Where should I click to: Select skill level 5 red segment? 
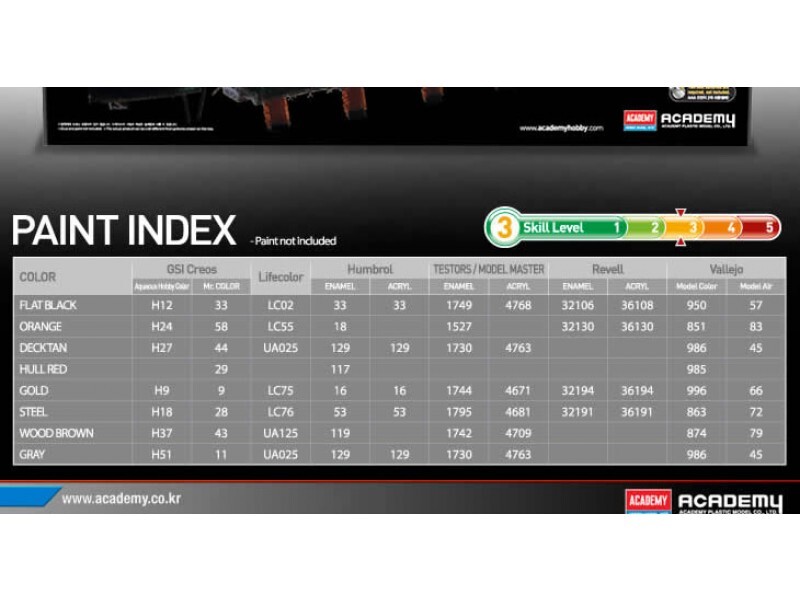click(762, 228)
